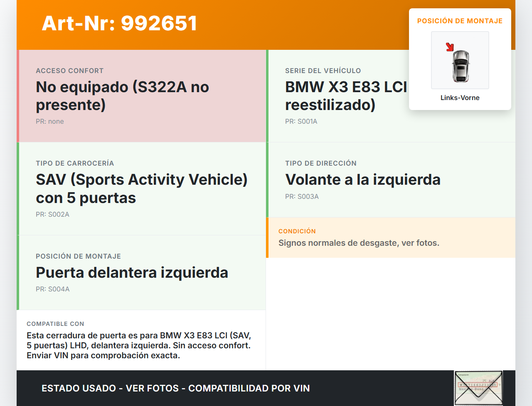Click the "COMPATIBLE CON" label
The height and width of the screenshot is (406, 532).
point(55,324)
